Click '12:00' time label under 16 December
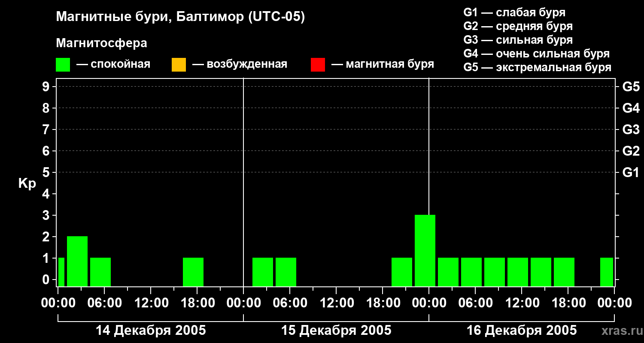 [x=522, y=303]
